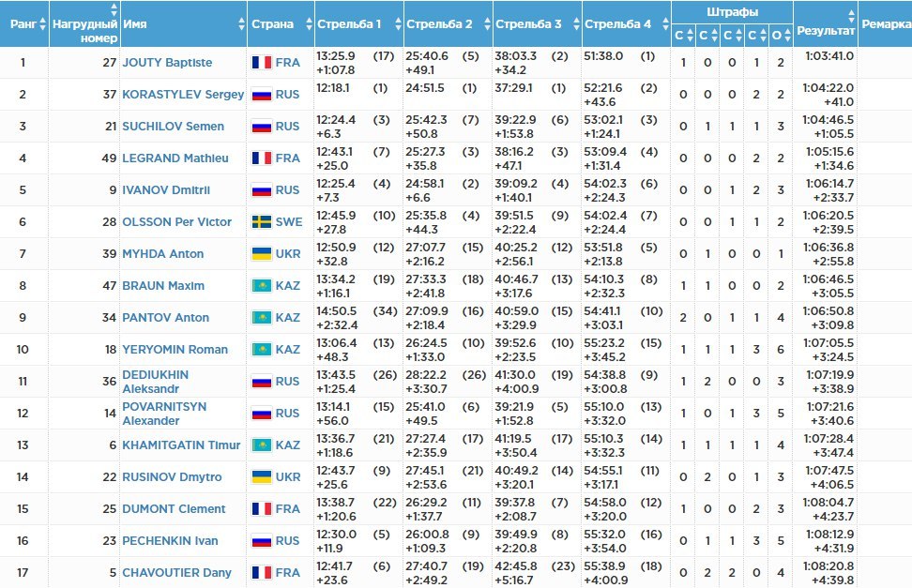The image size is (912, 588).
Task: Click the Ukrainian flag in RUSINOV Dmytro's row
Action: tap(261, 477)
